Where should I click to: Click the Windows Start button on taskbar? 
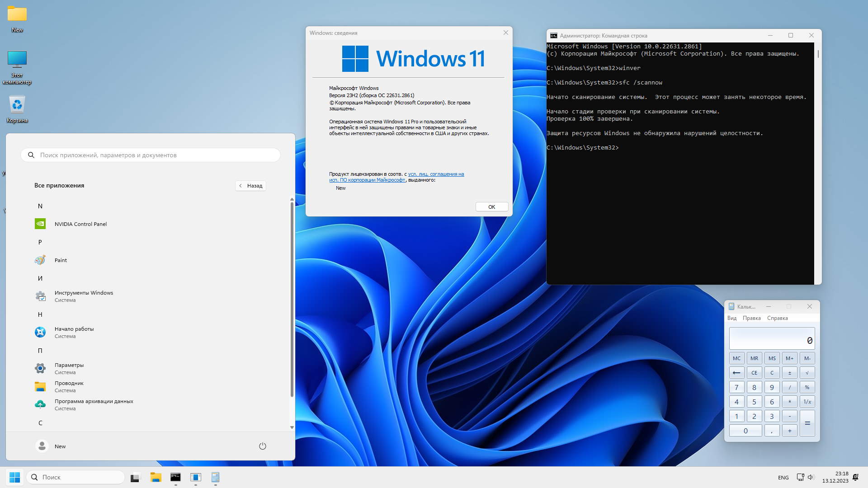(x=14, y=477)
